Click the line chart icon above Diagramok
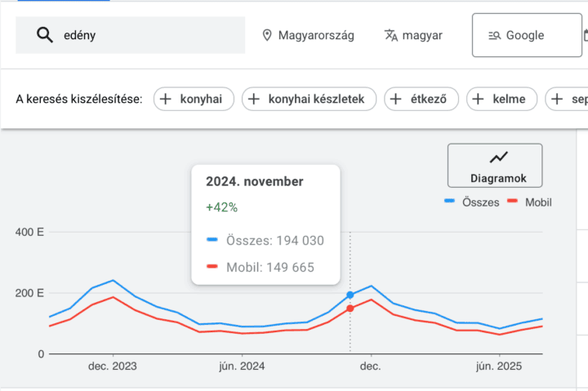Screen dimensions: 588x391 pos(498,157)
